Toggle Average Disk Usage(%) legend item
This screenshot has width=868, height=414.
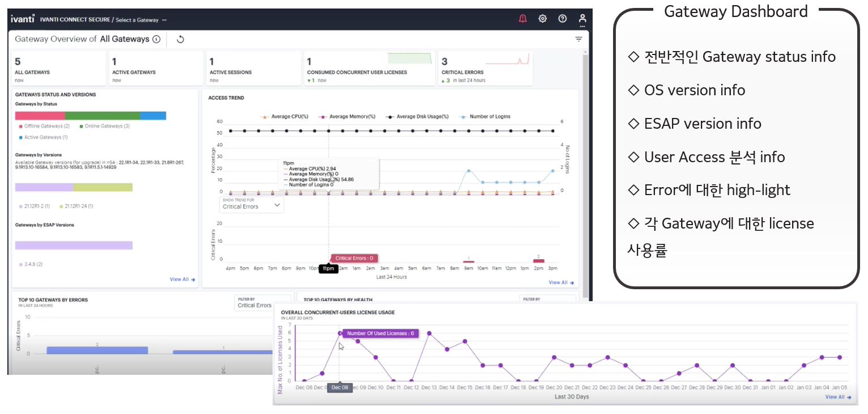pos(417,117)
